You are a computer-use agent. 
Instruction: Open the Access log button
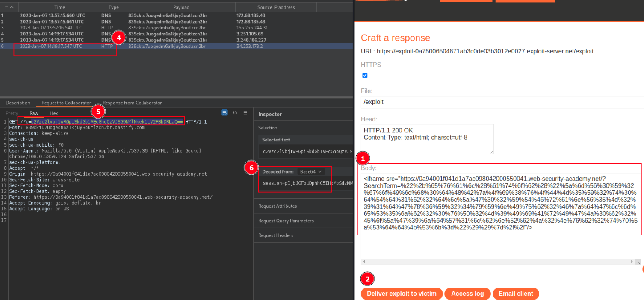tap(467, 294)
